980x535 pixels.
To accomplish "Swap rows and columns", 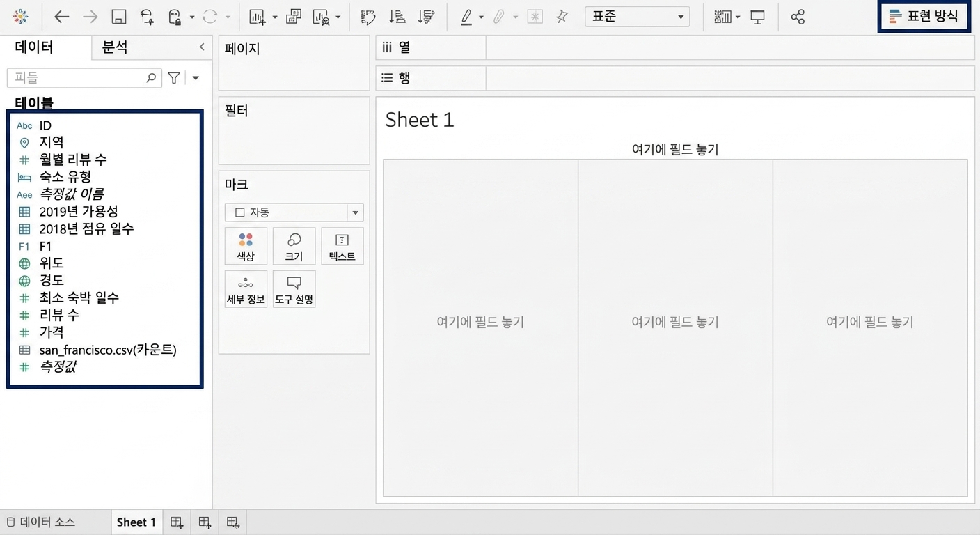I will tap(367, 17).
